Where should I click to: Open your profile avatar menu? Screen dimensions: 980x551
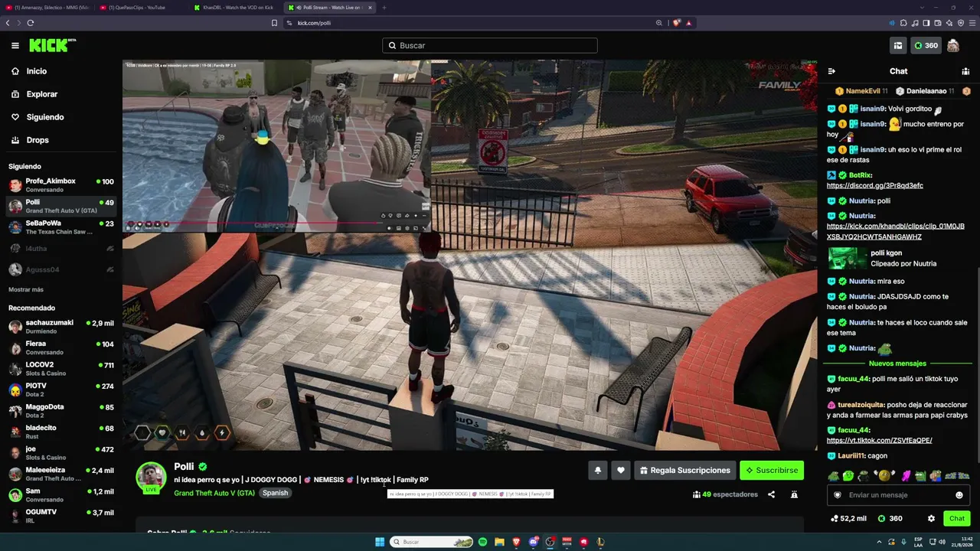(x=953, y=46)
